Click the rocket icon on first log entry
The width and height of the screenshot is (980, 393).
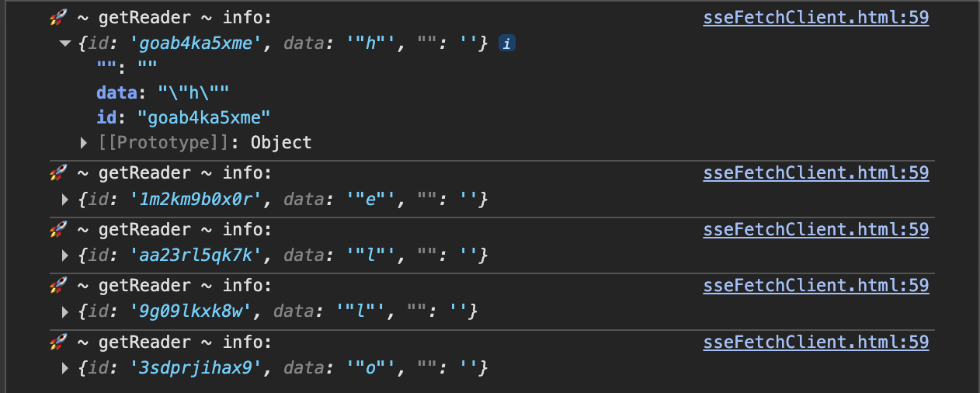[59, 18]
